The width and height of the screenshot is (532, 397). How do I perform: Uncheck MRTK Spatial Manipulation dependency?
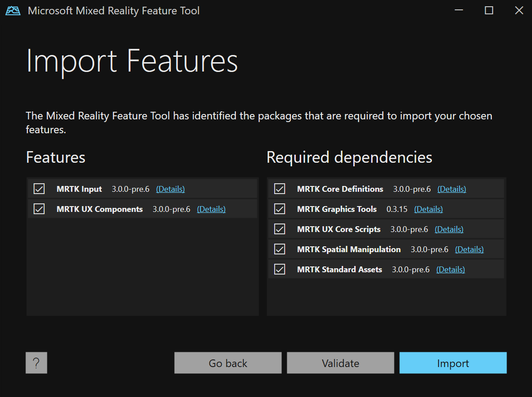pyautogui.click(x=279, y=249)
